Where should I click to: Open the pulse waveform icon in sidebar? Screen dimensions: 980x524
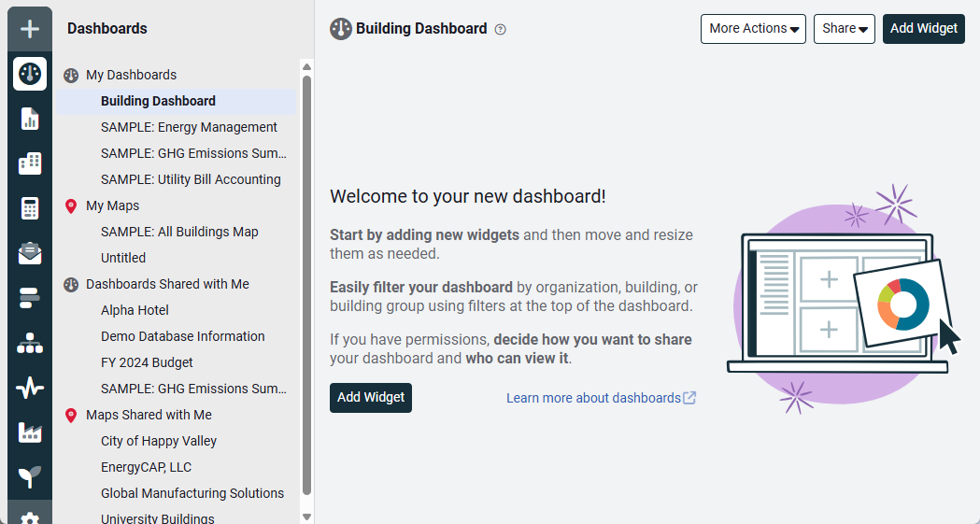30,388
